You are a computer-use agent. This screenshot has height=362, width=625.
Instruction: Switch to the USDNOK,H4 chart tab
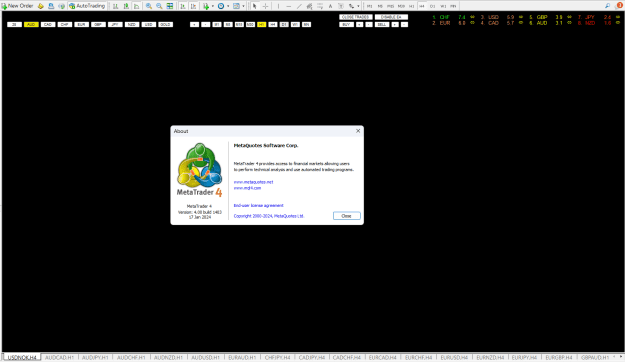click(x=22, y=358)
